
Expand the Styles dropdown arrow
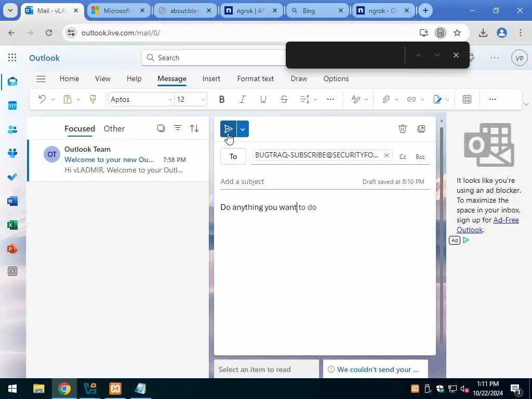tap(366, 99)
